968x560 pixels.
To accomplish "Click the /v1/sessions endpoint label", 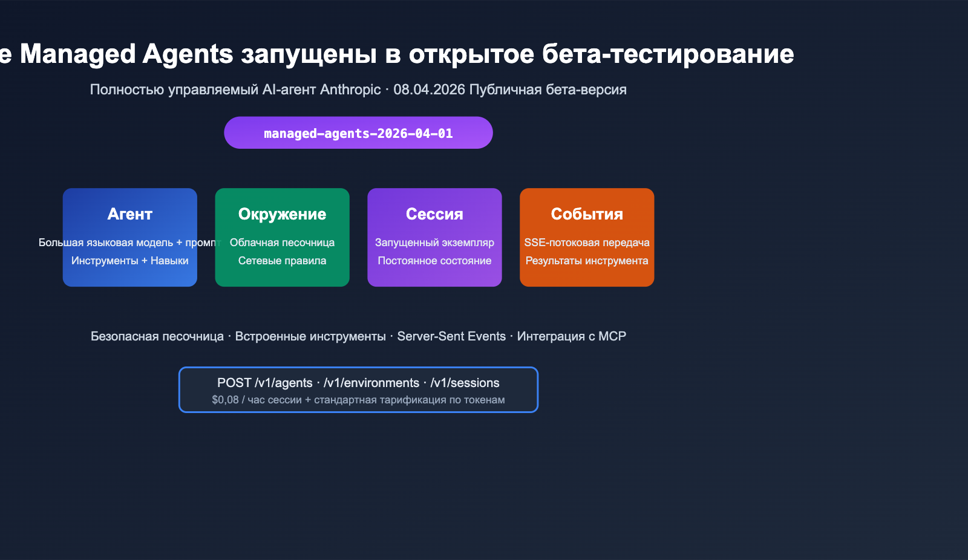I will point(466,382).
